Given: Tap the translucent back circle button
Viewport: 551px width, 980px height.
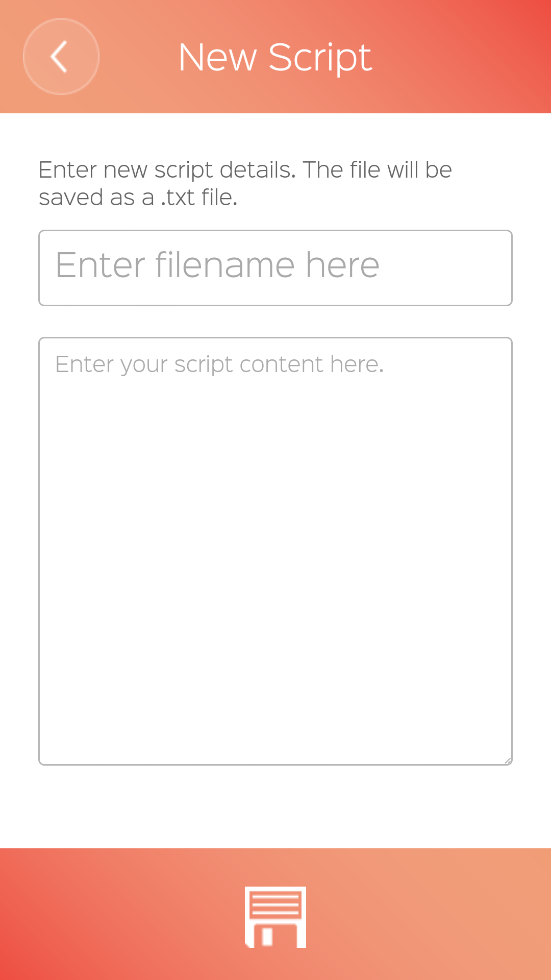Looking at the screenshot, I should (61, 57).
